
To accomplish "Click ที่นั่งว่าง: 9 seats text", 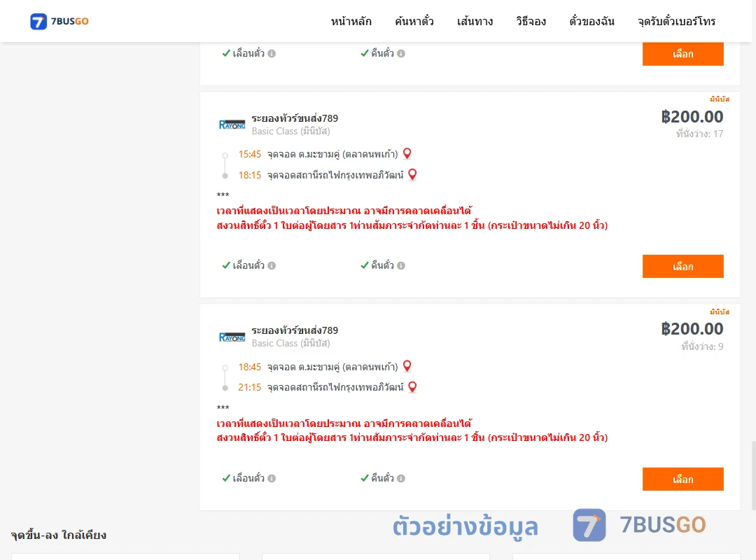I will (x=702, y=346).
